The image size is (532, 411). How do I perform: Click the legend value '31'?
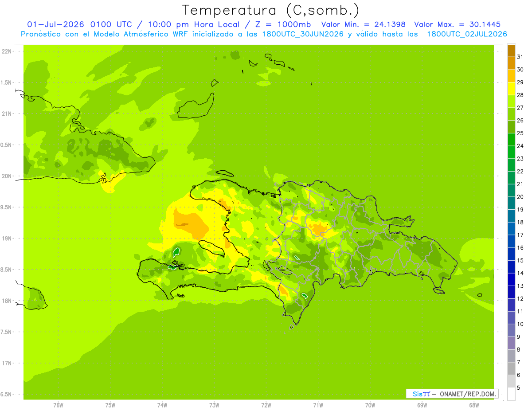520,57
